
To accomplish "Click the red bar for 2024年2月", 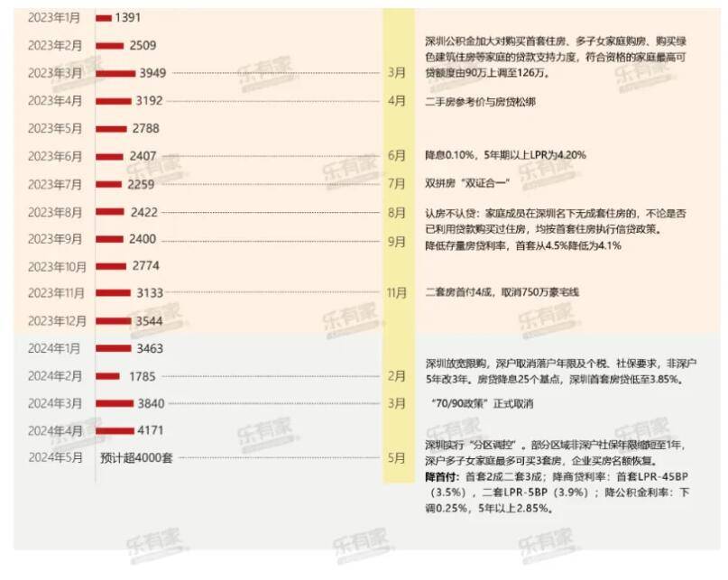I will tap(107, 376).
